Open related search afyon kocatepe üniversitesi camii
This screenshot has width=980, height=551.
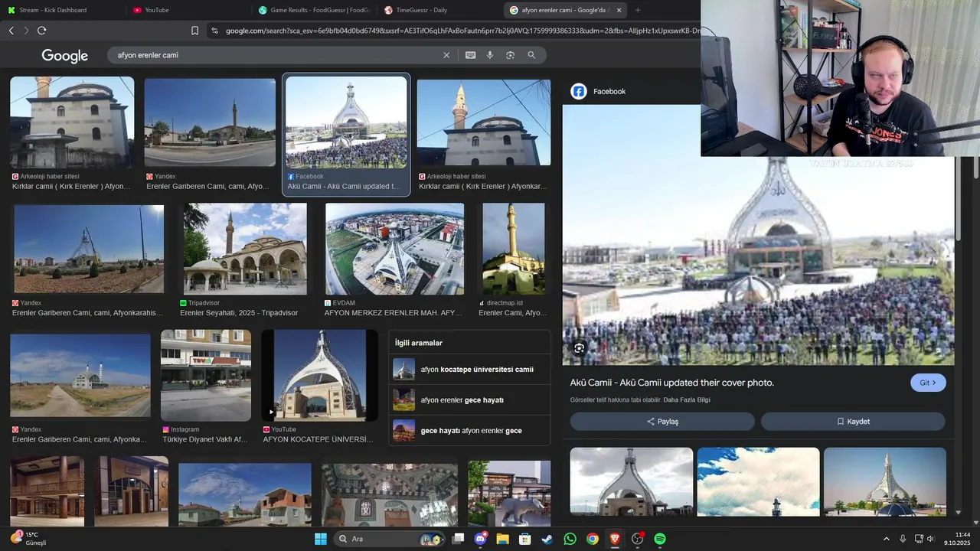pos(469,370)
